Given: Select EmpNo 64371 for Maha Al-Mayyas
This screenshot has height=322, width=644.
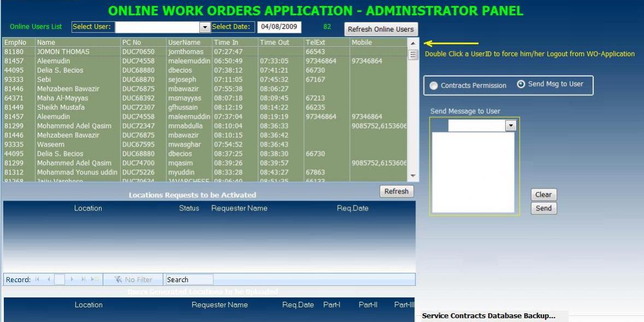Looking at the screenshot, I should tap(14, 98).
